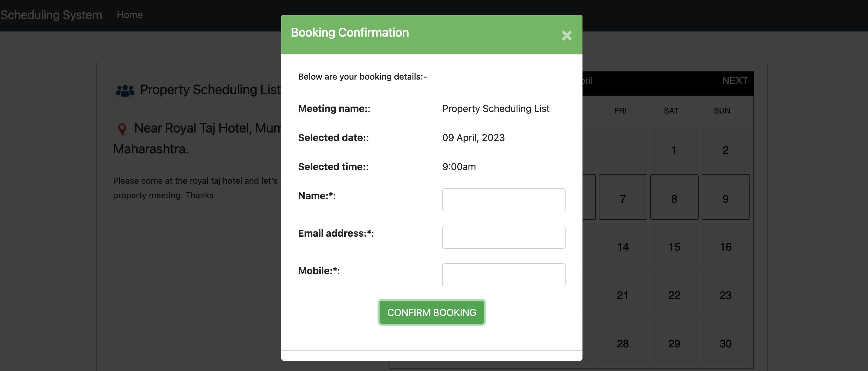Viewport: 868px width, 371px height.
Task: Choose date 15 on the calendar
Action: click(674, 247)
